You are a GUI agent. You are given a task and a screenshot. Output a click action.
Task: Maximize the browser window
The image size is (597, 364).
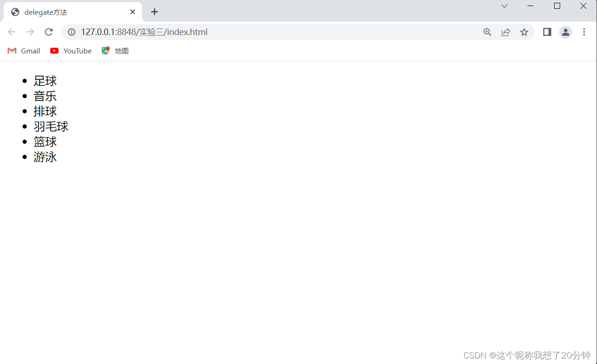tap(557, 6)
